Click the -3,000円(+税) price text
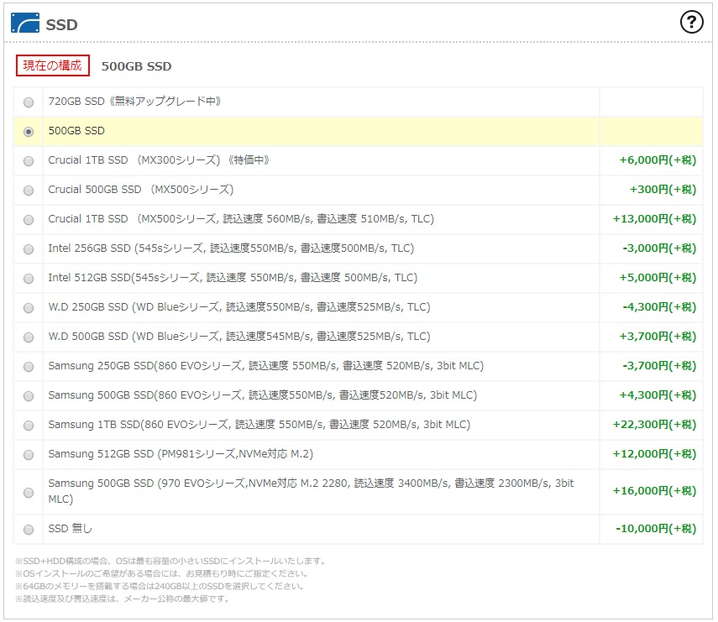 tap(659, 248)
